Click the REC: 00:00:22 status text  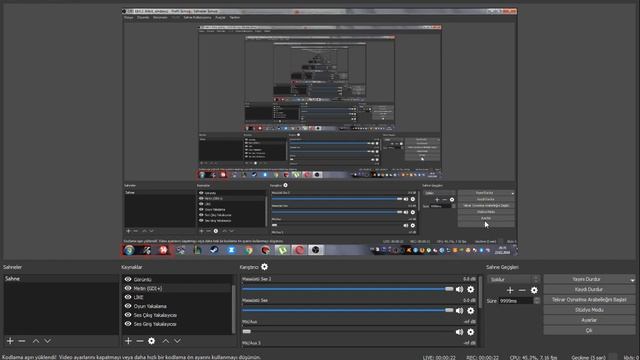coord(482,358)
